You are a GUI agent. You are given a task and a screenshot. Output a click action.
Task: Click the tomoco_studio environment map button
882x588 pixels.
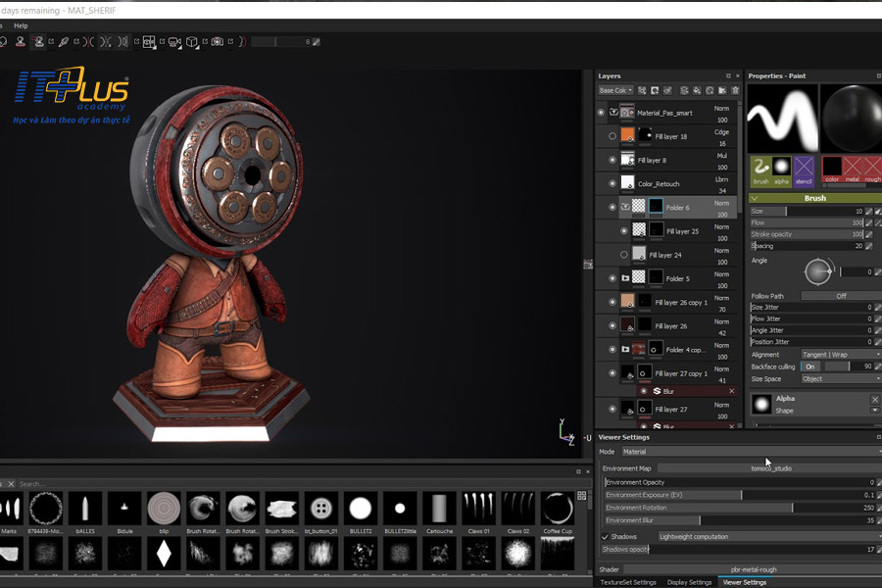[770, 468]
